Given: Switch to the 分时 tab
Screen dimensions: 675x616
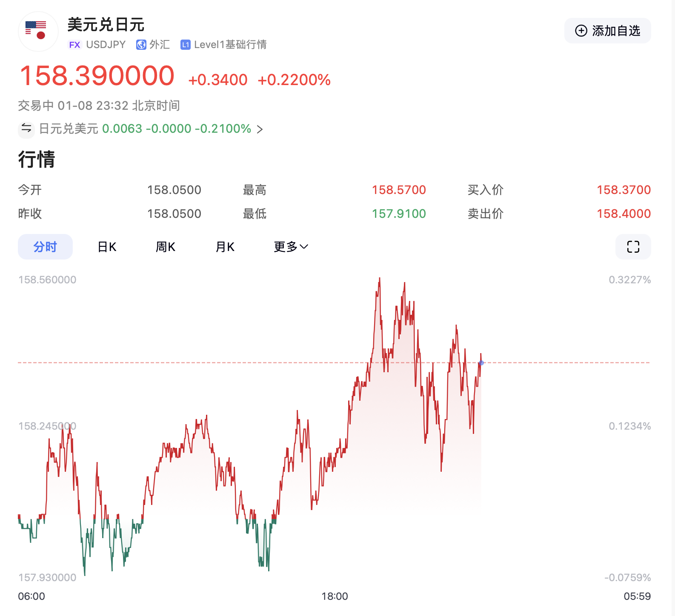Looking at the screenshot, I should click(45, 247).
